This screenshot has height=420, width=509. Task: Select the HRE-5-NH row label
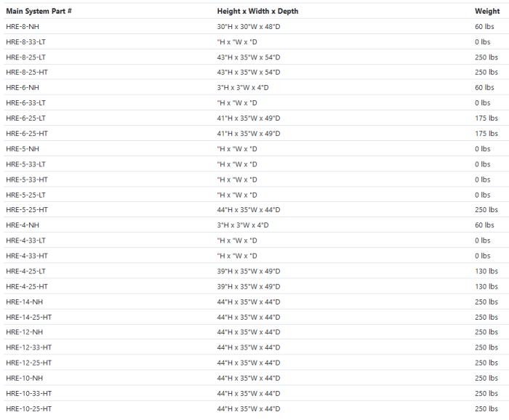coord(23,148)
